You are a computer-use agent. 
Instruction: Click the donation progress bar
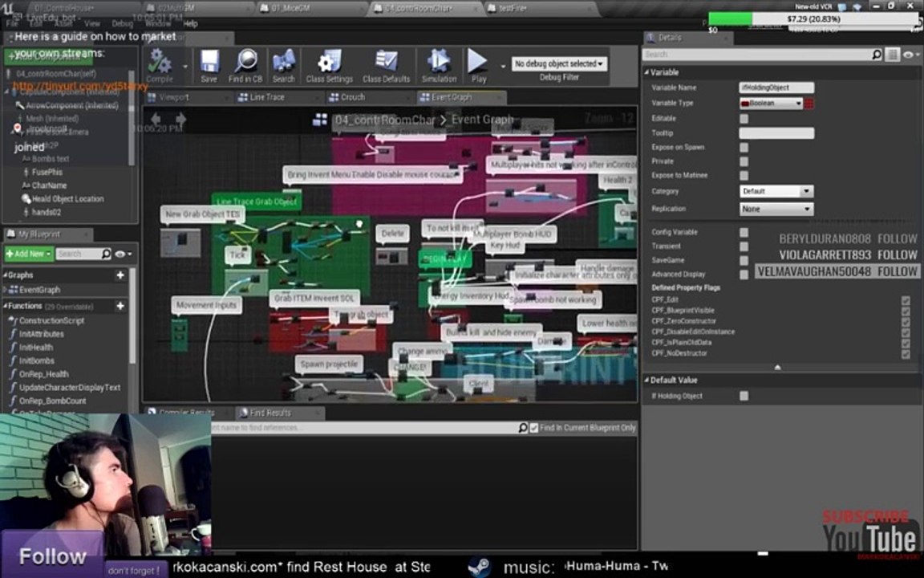(x=814, y=19)
